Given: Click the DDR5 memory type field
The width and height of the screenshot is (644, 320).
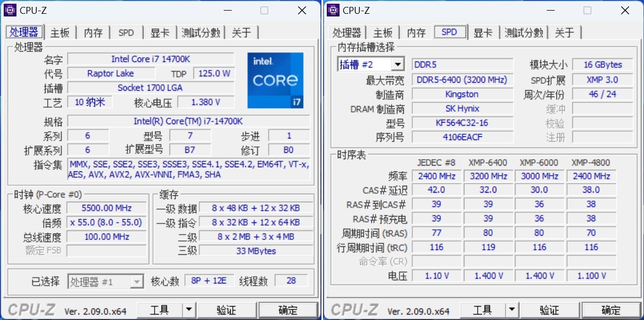Looking at the screenshot, I should coord(462,65).
